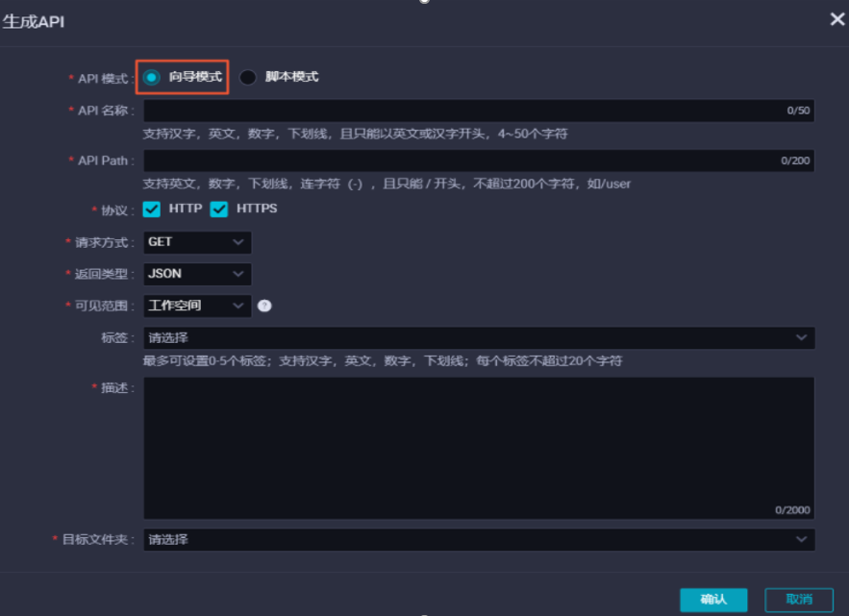Expand the 可见范围 workspace dropdown
Image resolution: width=849 pixels, height=616 pixels.
[196, 306]
